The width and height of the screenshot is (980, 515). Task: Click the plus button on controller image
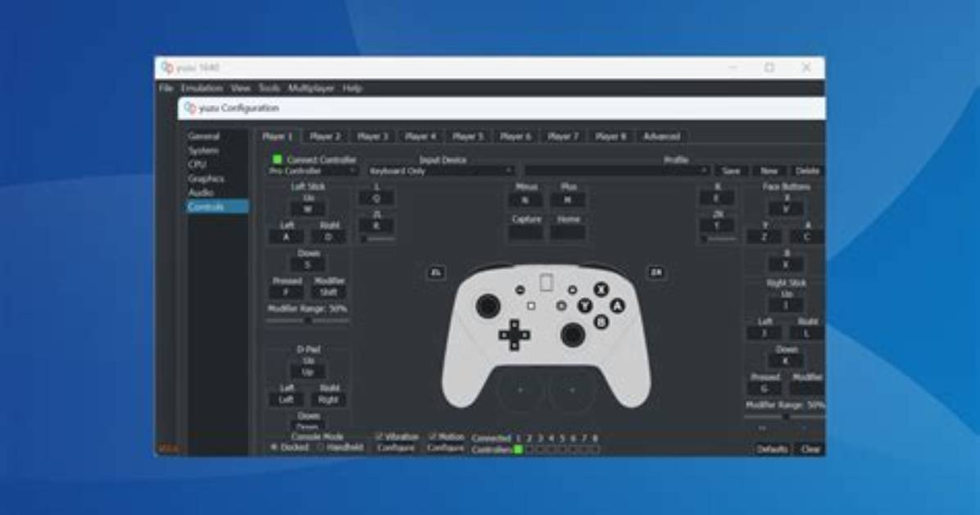(x=572, y=289)
